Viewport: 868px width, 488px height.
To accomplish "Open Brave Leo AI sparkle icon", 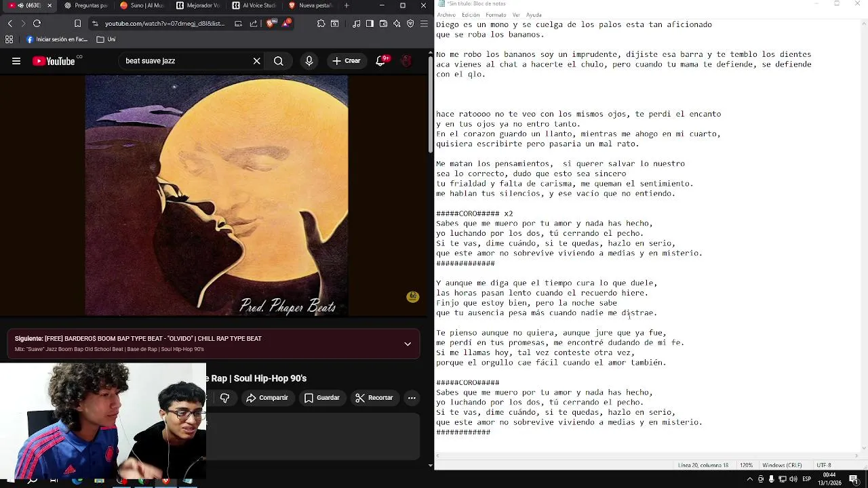I will click(397, 24).
